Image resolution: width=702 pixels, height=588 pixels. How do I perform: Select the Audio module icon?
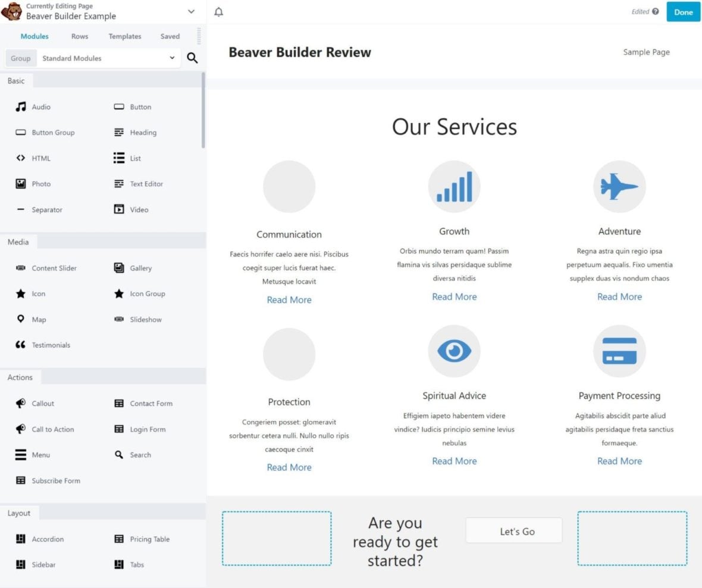pos(20,106)
